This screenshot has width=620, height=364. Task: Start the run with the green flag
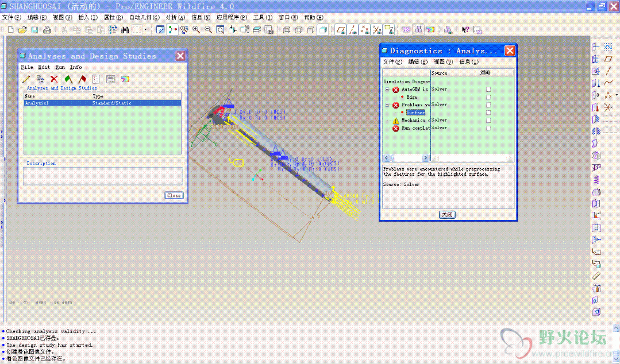pyautogui.click(x=68, y=79)
